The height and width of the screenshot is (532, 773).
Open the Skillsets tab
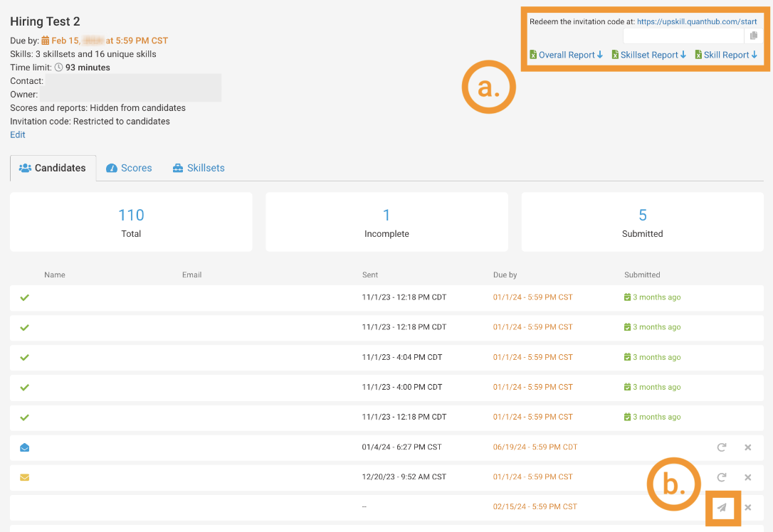[x=199, y=168]
